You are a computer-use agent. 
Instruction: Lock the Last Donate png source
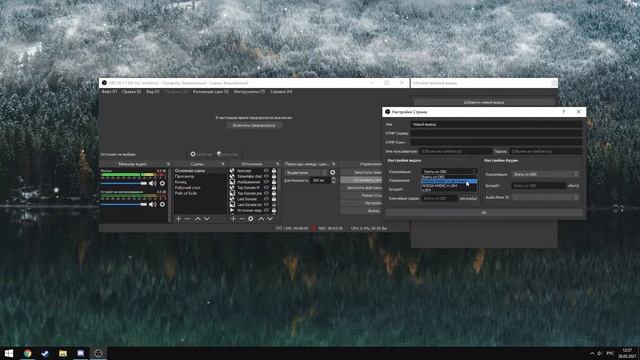click(274, 204)
